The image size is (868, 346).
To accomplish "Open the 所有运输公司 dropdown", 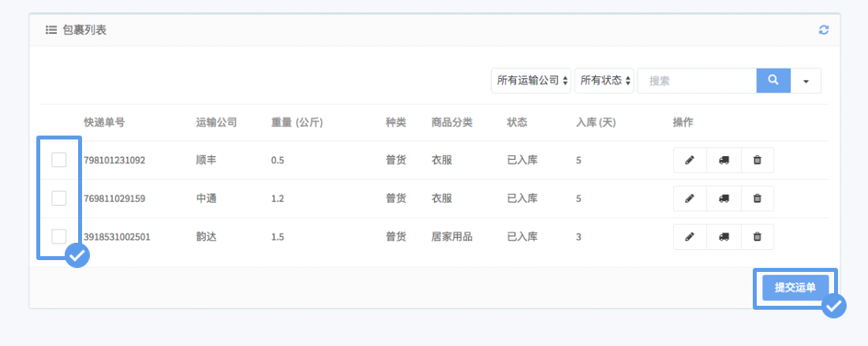I will pyautogui.click(x=533, y=80).
